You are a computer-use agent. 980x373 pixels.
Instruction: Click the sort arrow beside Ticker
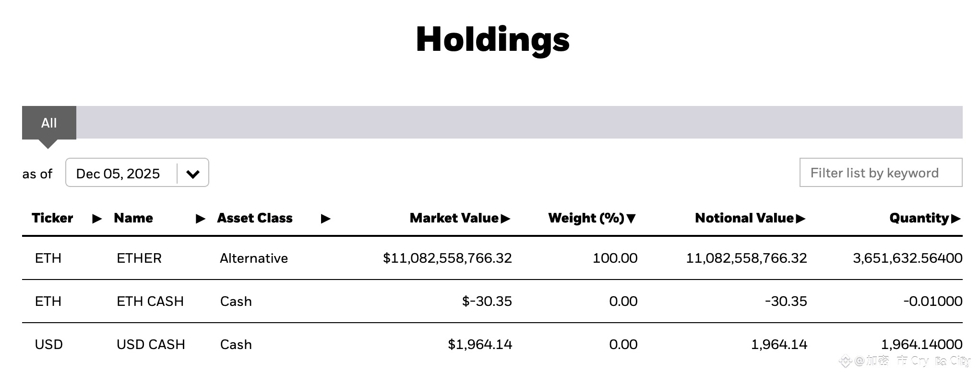pyautogui.click(x=97, y=219)
